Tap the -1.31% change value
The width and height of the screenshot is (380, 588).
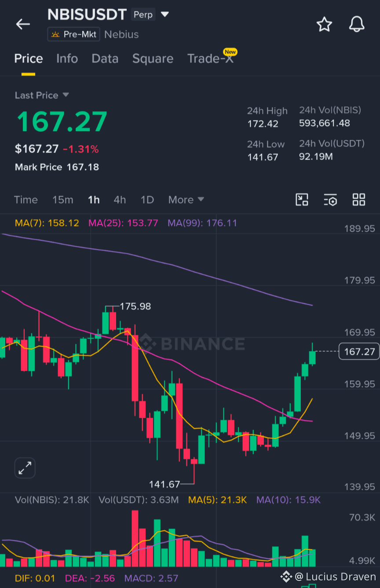tap(80, 149)
